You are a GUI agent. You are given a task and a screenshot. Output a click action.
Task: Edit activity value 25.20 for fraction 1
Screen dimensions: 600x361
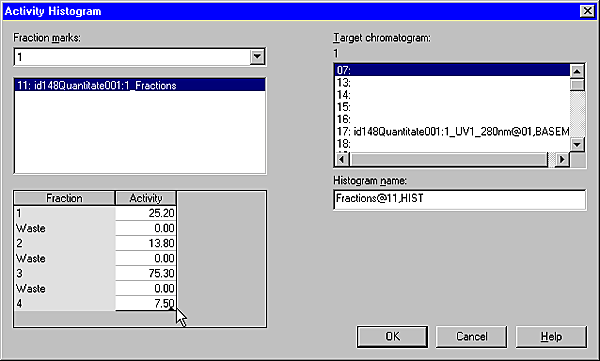tap(146, 213)
